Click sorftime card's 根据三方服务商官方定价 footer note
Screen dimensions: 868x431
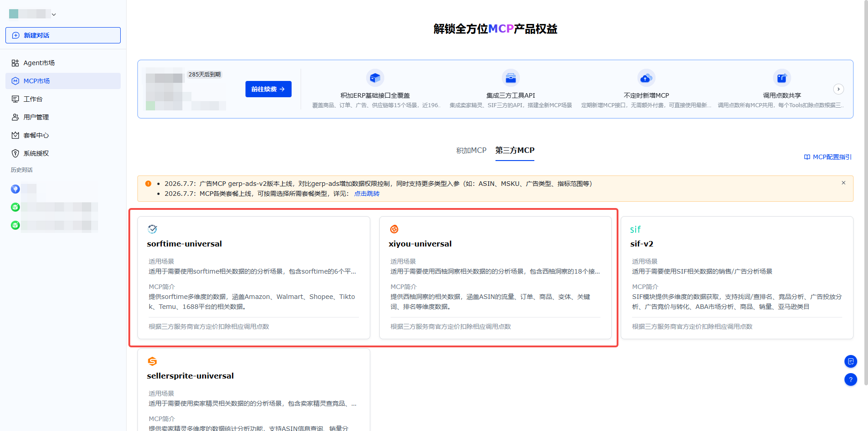coord(209,327)
